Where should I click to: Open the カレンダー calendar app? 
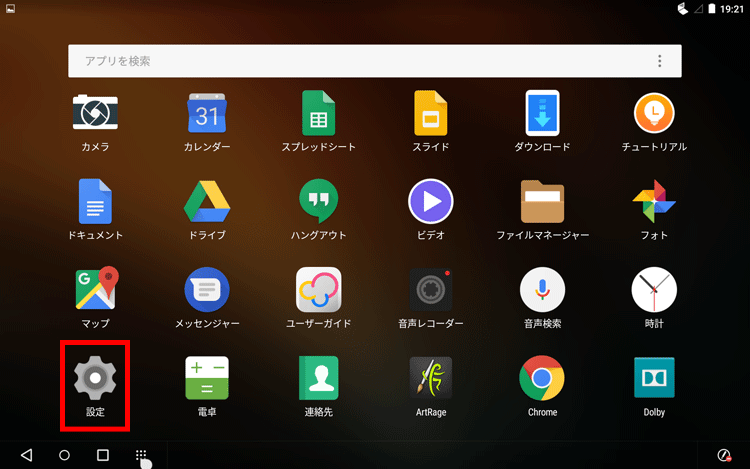click(x=207, y=113)
